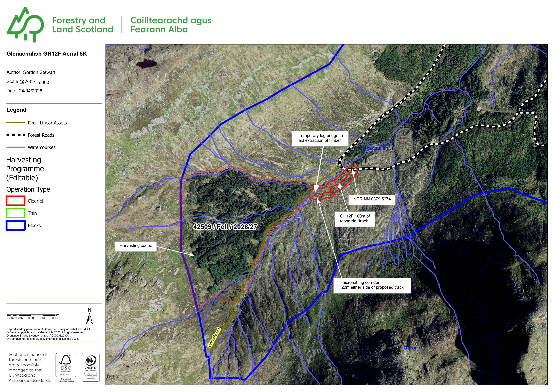Click the Duror place name on map
This screenshot has height=392, width=554.
click(x=410, y=348)
